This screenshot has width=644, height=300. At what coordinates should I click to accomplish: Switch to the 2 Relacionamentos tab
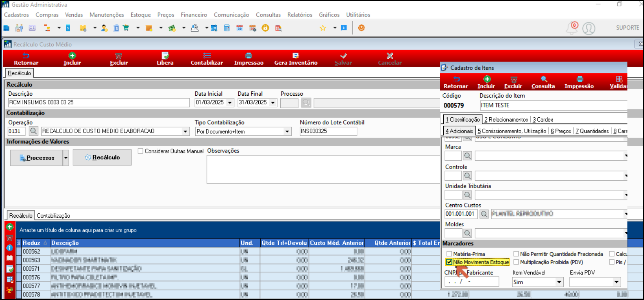tap(506, 120)
